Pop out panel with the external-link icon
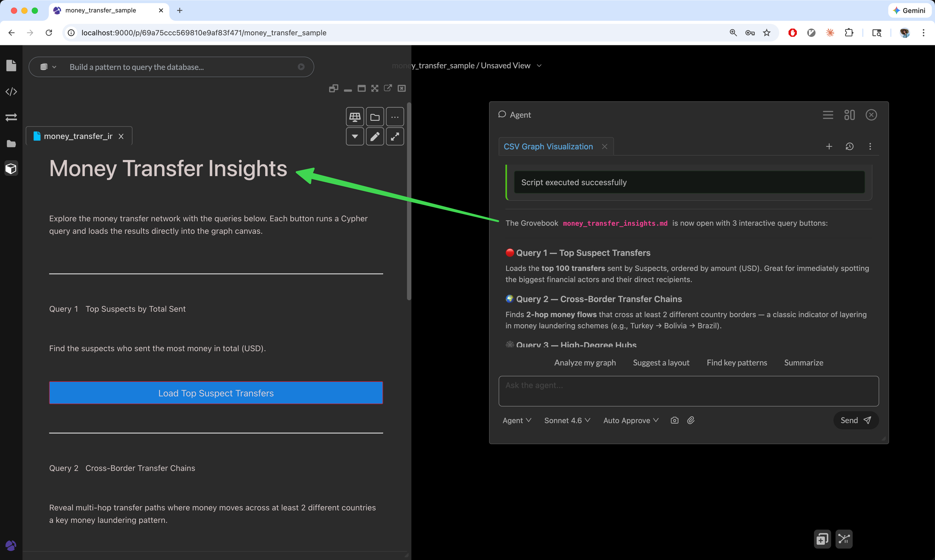The width and height of the screenshot is (935, 560). pyautogui.click(x=388, y=88)
